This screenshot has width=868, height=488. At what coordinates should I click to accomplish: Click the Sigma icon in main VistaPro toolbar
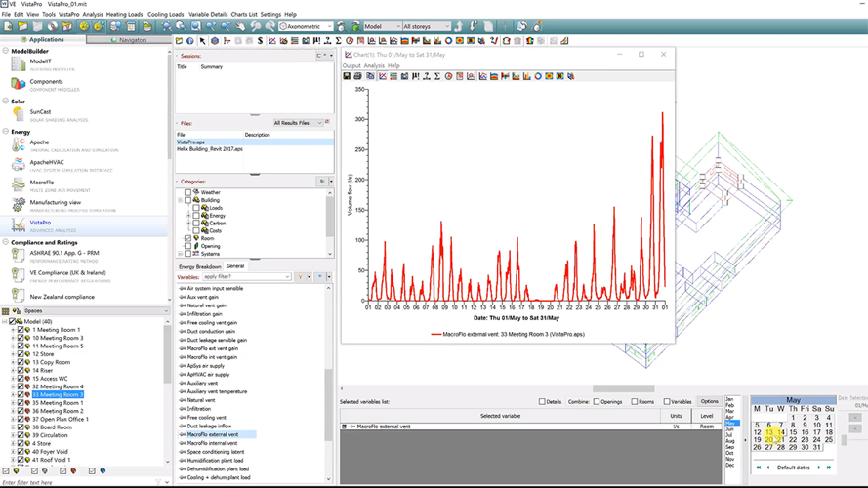tap(338, 41)
